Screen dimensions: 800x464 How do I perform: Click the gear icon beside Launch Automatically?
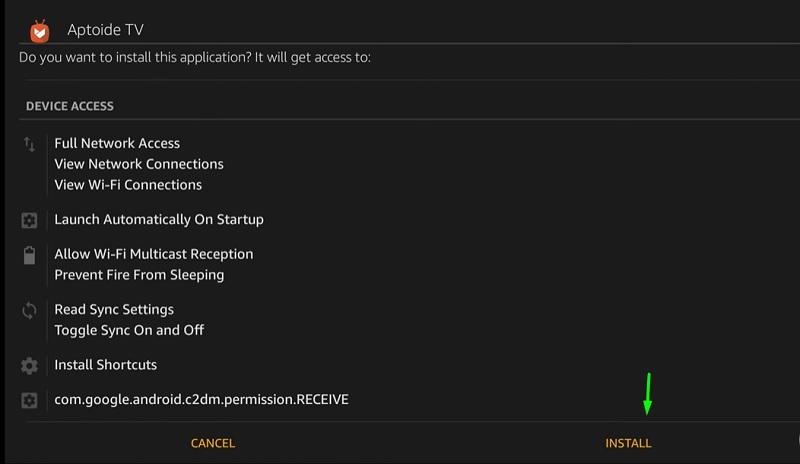click(x=29, y=221)
